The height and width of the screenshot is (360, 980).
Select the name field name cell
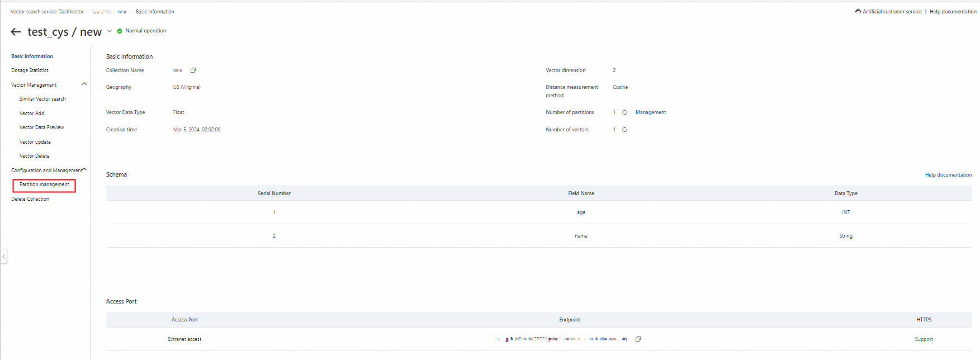[581, 236]
